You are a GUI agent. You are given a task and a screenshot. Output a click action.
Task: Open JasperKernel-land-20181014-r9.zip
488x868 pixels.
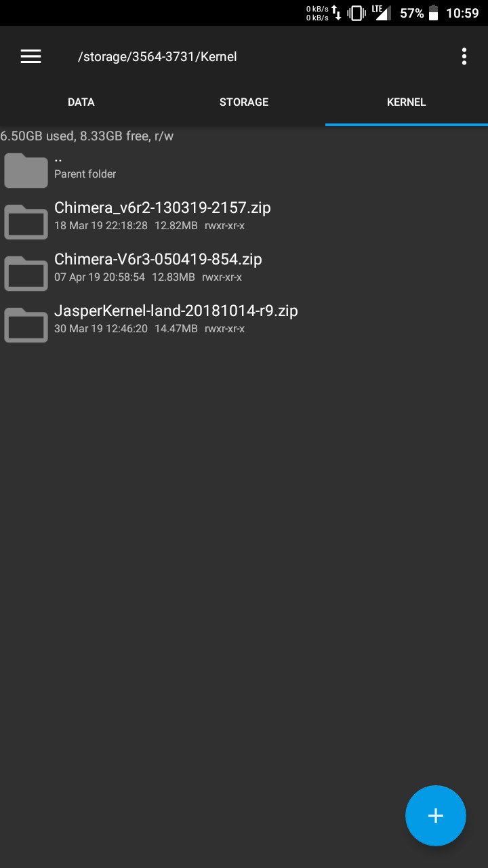point(244,319)
